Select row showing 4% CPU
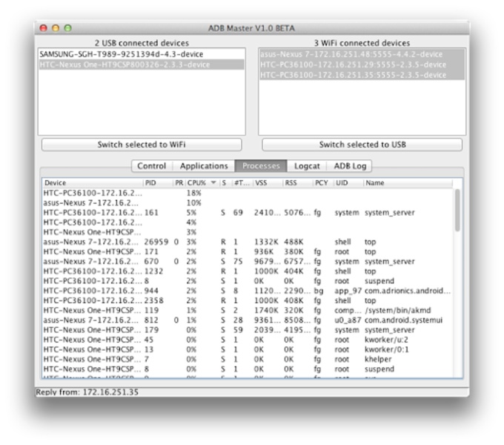Viewport: 504px width, 445px height. point(248,222)
